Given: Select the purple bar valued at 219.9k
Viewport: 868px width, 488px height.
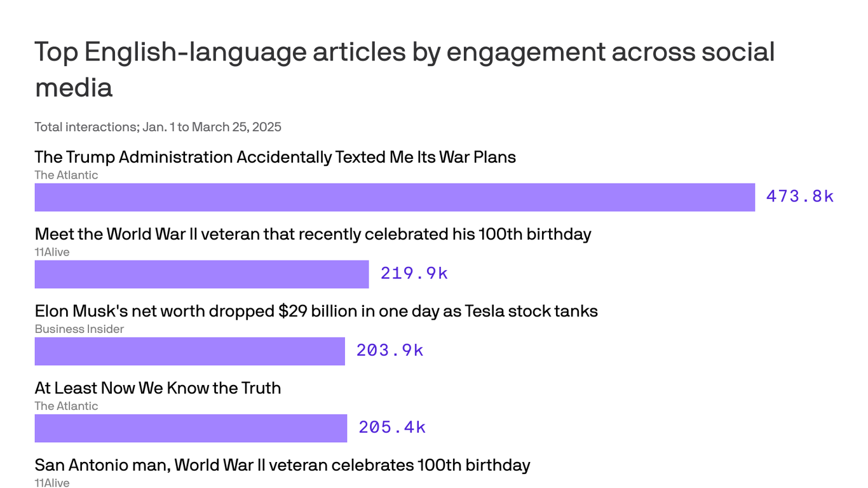Looking at the screenshot, I should (201, 274).
